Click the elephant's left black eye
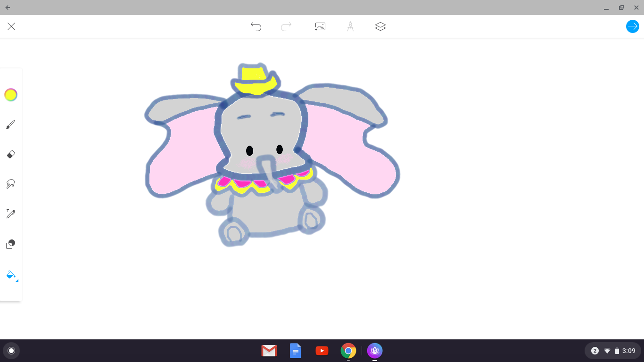 (x=249, y=151)
